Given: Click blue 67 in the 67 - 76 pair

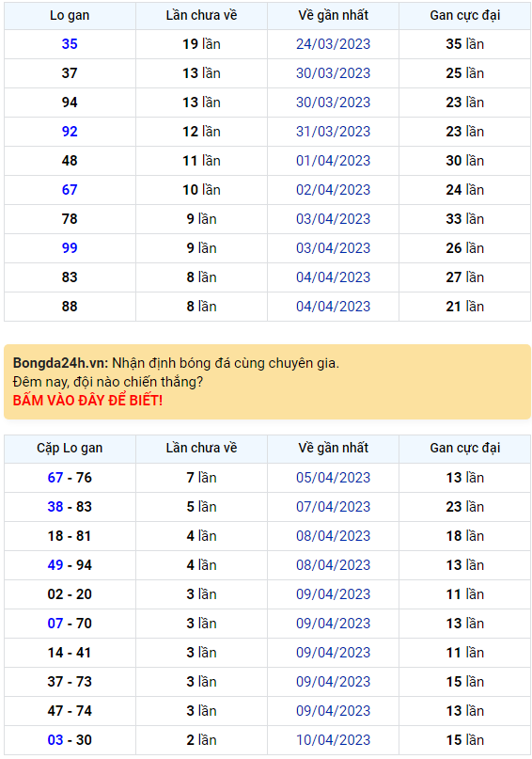Looking at the screenshot, I should (55, 478).
